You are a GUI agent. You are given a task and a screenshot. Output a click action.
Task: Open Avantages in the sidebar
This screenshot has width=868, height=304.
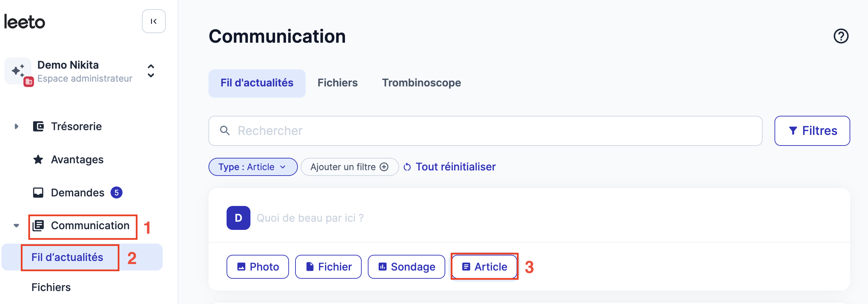click(x=77, y=160)
